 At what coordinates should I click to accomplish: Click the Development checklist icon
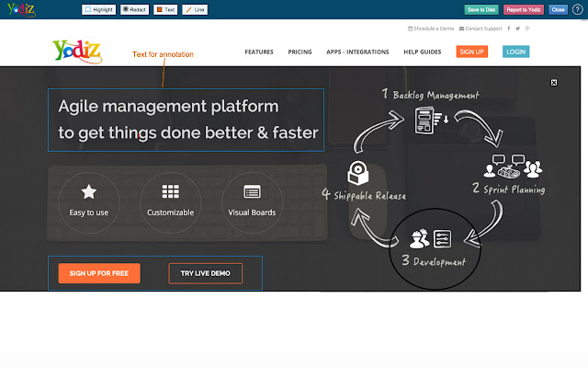443,239
